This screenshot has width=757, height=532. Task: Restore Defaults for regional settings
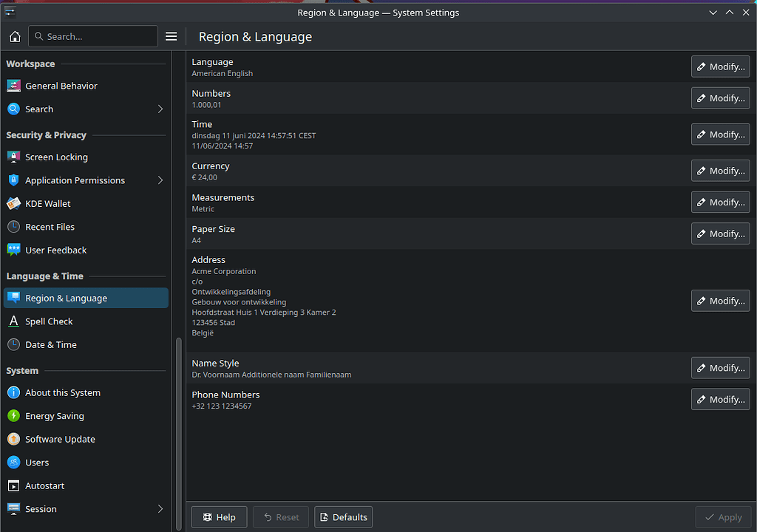(x=343, y=516)
